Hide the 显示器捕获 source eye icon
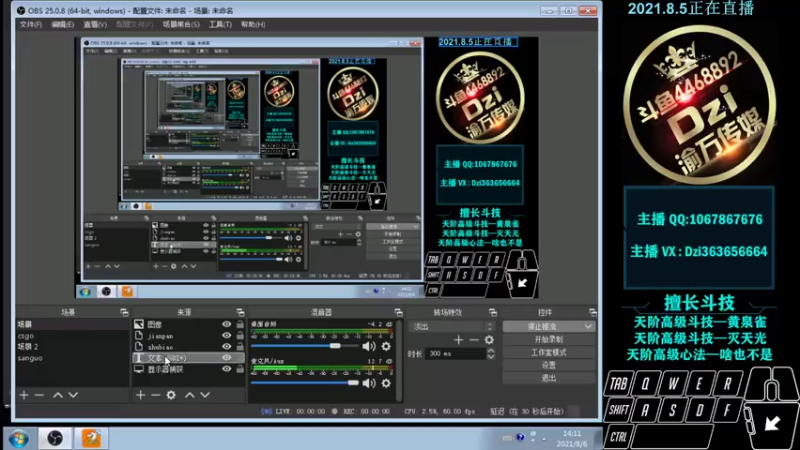 tap(227, 369)
